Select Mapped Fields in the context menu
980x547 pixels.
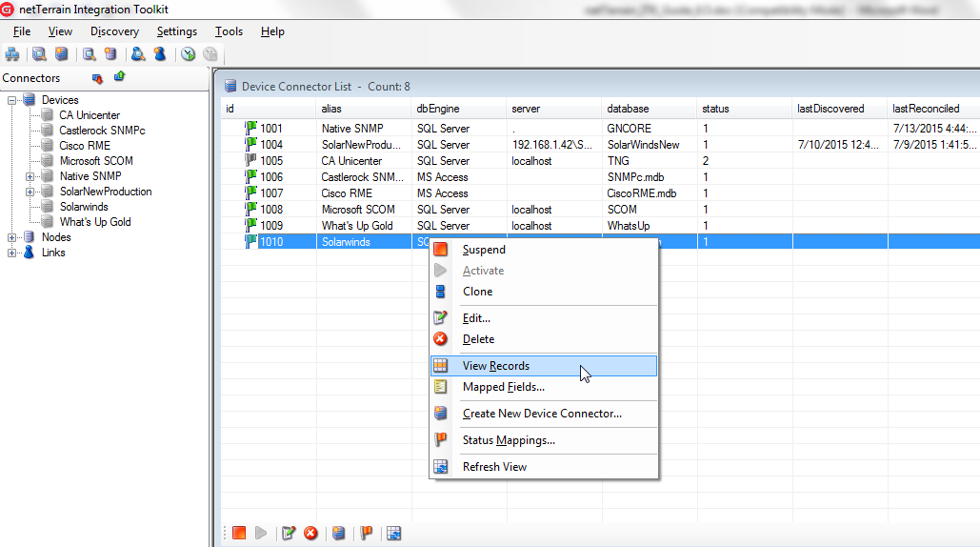point(503,387)
